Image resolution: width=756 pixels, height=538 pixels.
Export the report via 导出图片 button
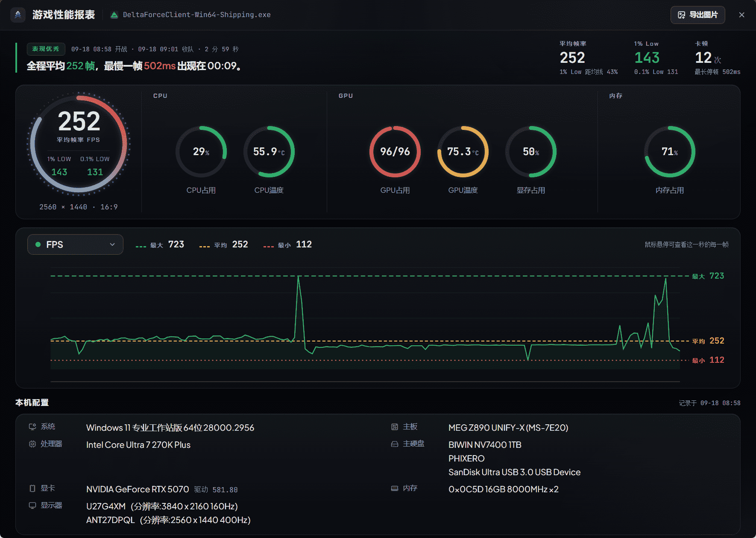coord(697,15)
